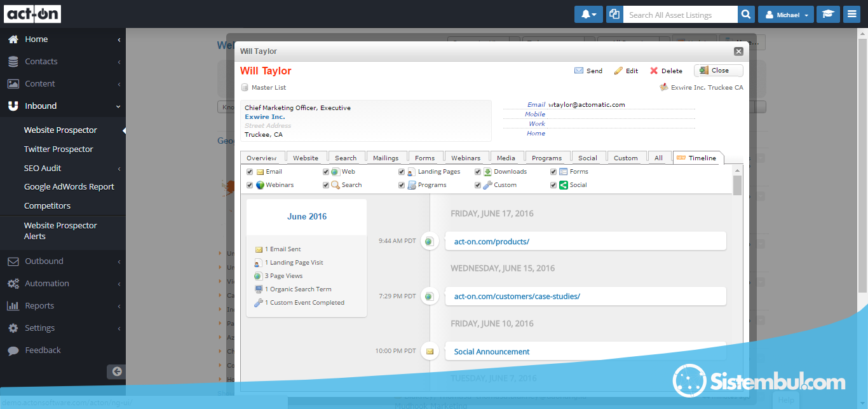Open the act-on.com/products/ link
This screenshot has width=868, height=409.
coord(492,242)
